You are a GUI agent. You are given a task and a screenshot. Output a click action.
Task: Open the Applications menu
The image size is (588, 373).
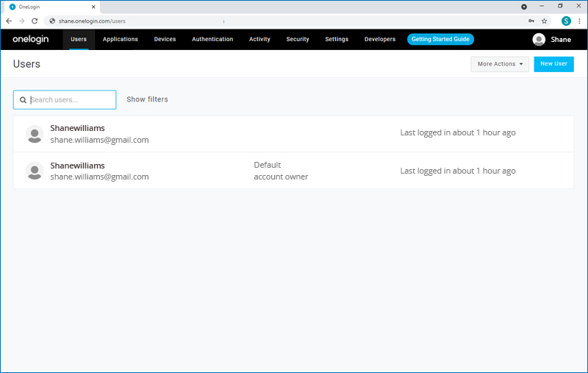tap(121, 39)
